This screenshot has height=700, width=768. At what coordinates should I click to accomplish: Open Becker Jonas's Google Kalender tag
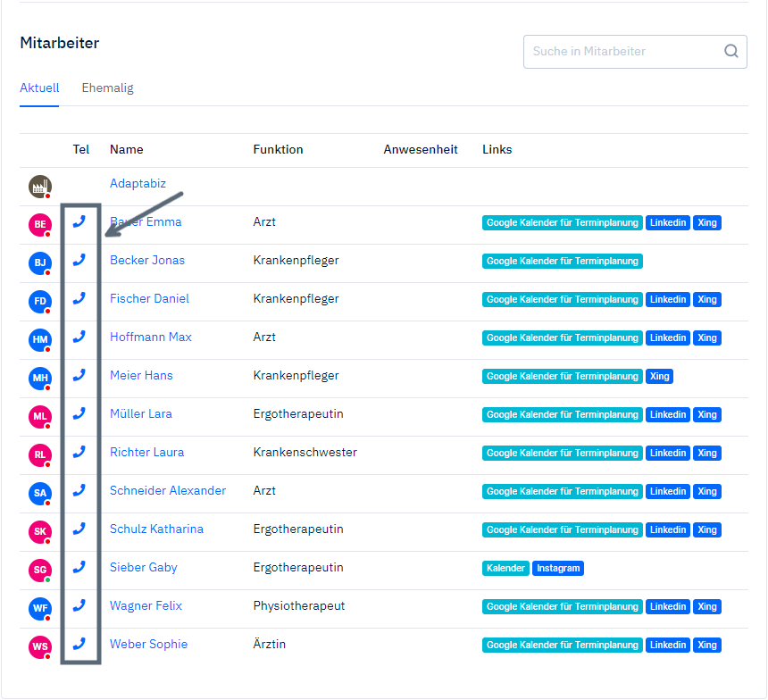(x=563, y=262)
